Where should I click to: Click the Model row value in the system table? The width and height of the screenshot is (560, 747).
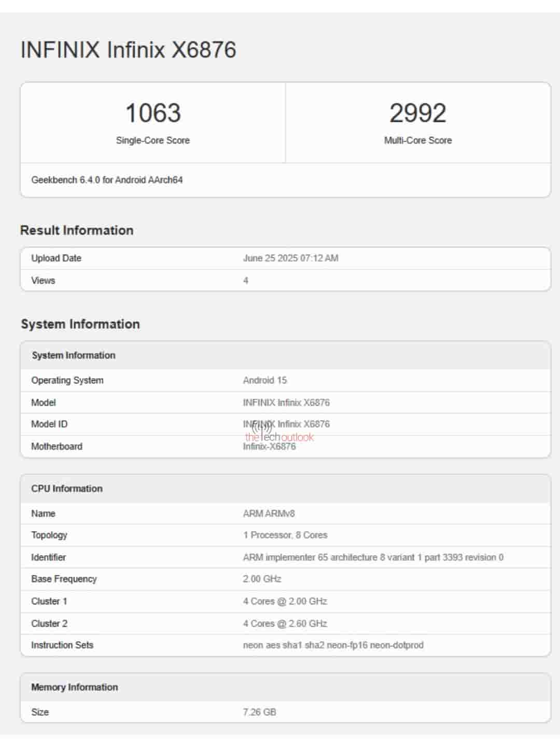pos(286,403)
